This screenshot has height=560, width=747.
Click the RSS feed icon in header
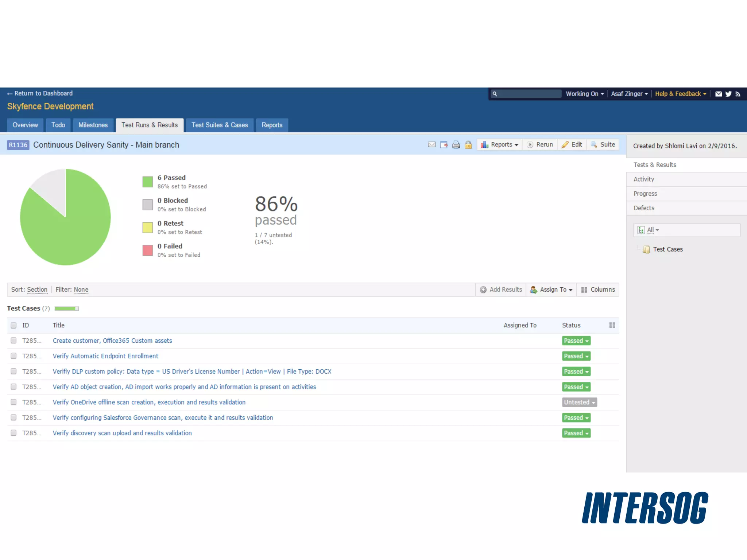tap(738, 94)
